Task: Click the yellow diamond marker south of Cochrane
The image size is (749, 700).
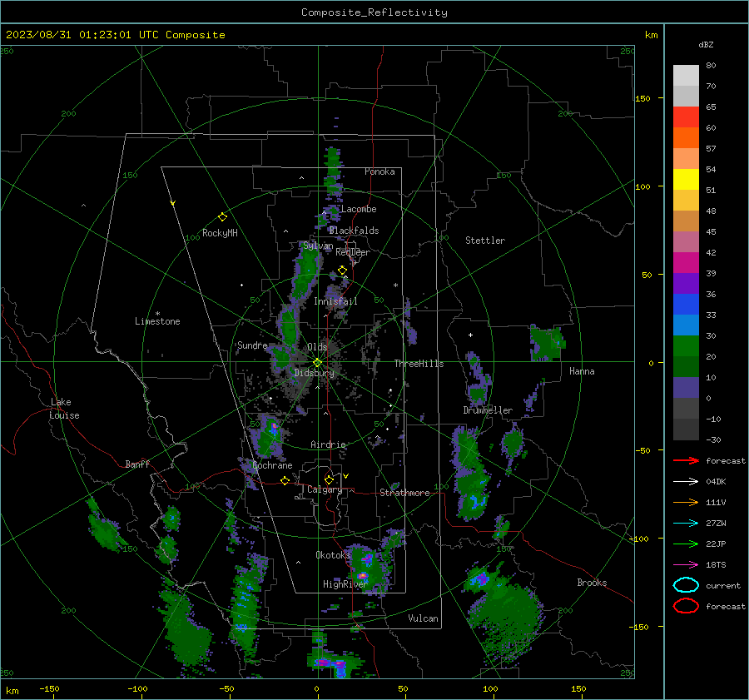Action: click(285, 480)
